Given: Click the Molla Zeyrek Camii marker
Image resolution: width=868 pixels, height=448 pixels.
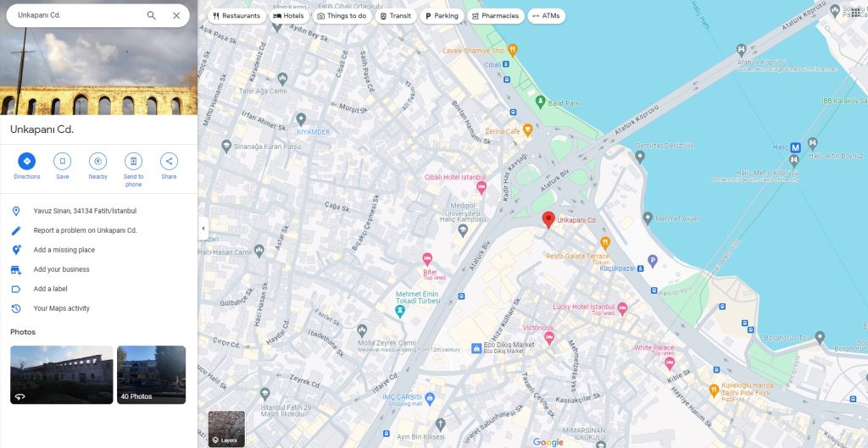Looking at the screenshot, I should pos(362,331).
